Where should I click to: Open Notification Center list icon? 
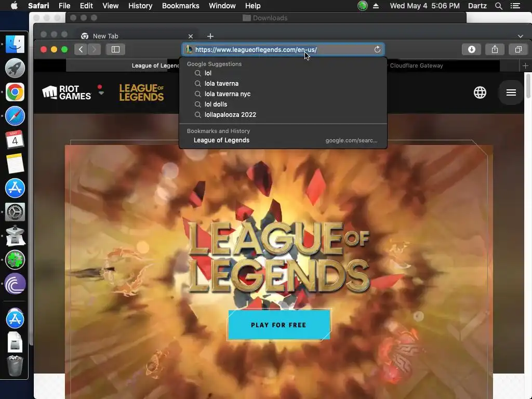(x=515, y=6)
